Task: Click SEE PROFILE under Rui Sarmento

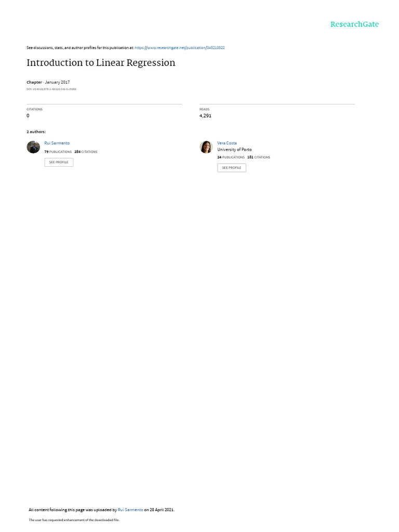Action: pyautogui.click(x=59, y=162)
